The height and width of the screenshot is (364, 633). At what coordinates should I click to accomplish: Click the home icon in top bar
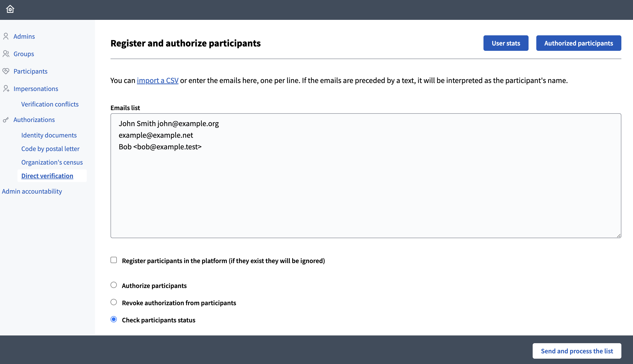(x=10, y=9)
